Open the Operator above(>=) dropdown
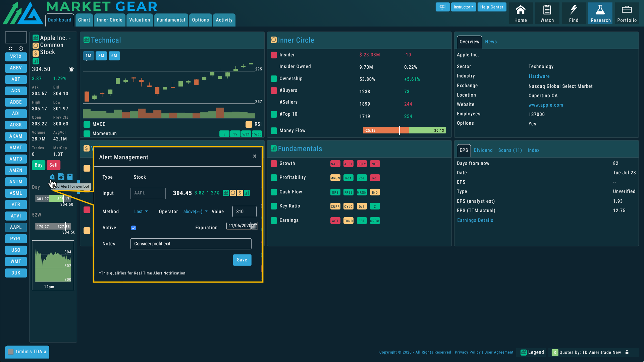This screenshot has height=362, width=644. coord(195,212)
